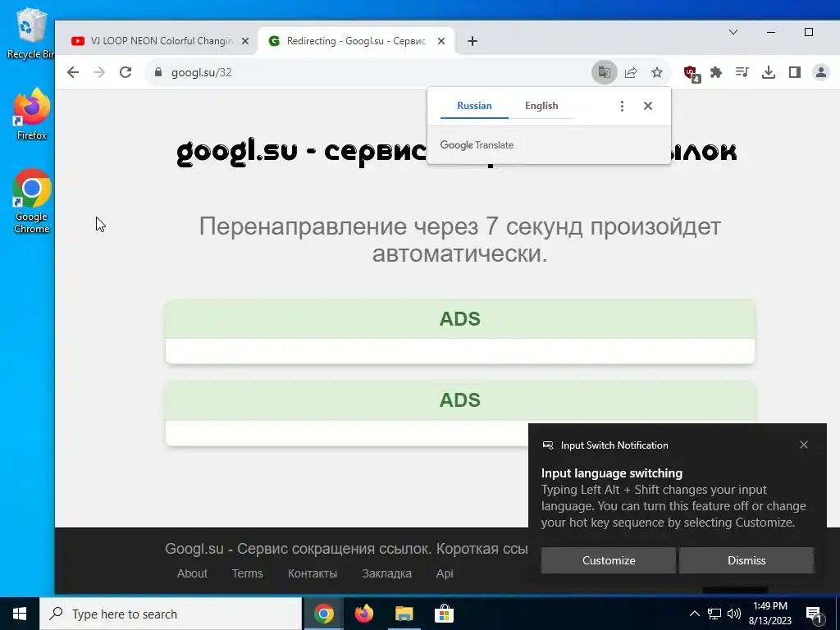Screen dimensions: 840x630
Task: Select the Redirecting - Googl.su tab
Action: pos(356,41)
